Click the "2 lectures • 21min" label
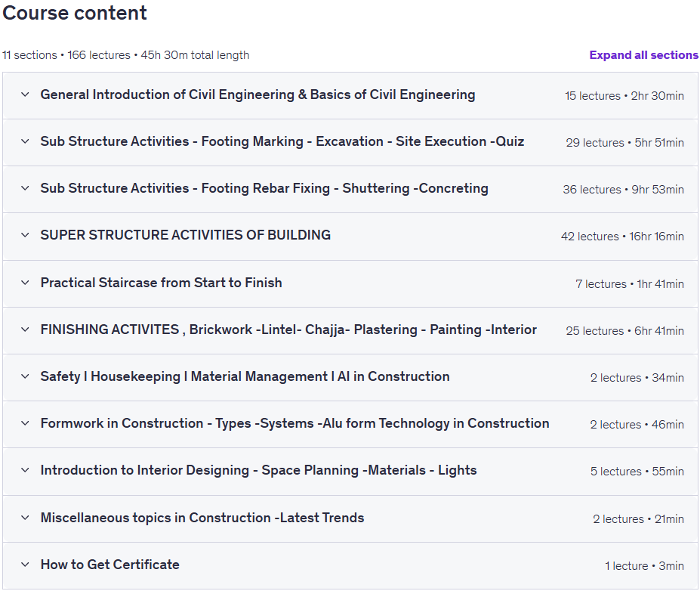 click(638, 519)
